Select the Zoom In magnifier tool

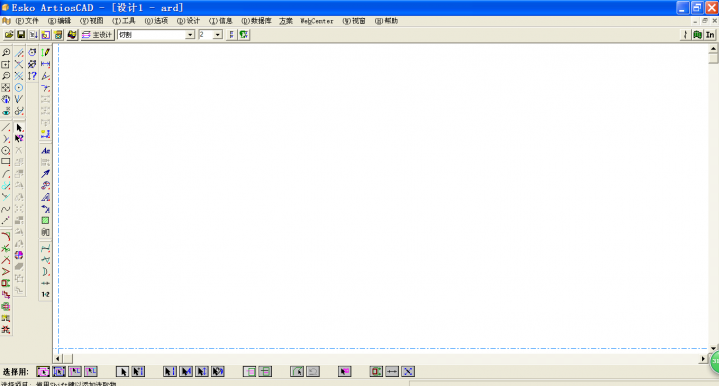(6, 53)
